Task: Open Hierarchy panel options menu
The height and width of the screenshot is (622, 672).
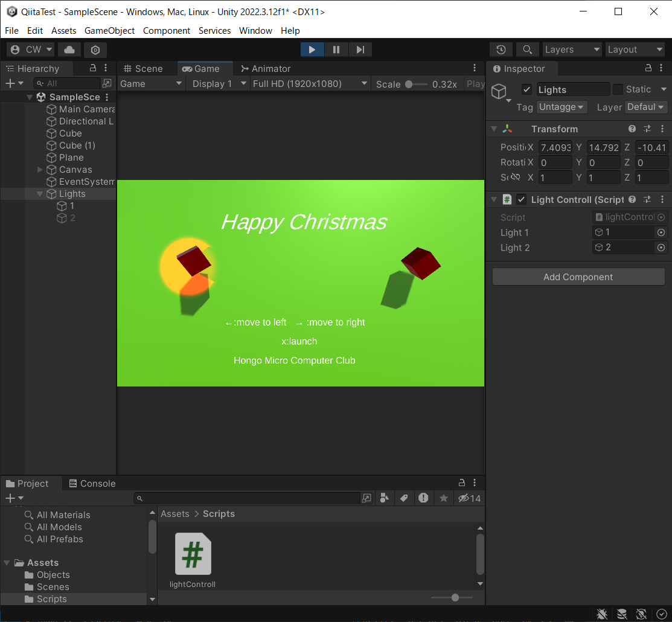Action: point(106,68)
